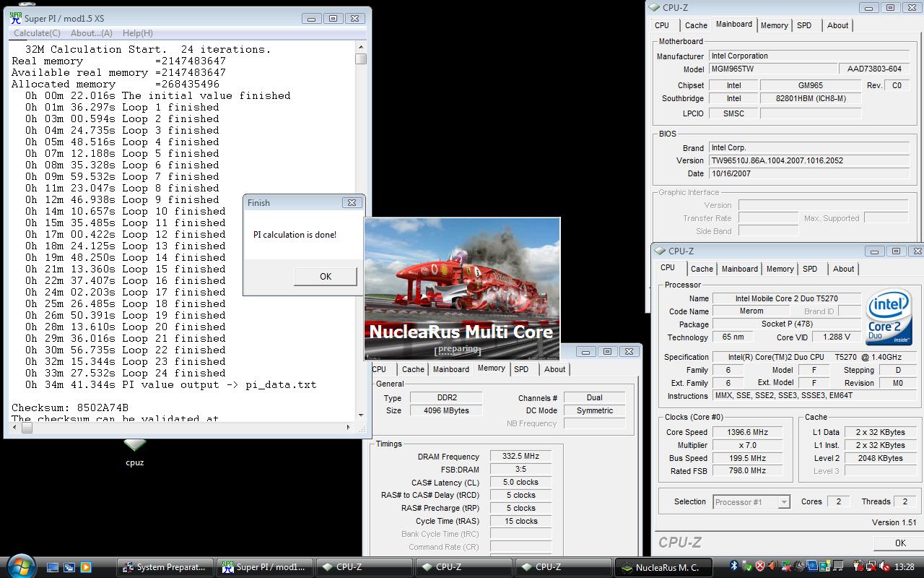Click the Intel Core 2 Duo logo
Viewport: 924px width, 578px height.
pyautogui.click(x=889, y=319)
